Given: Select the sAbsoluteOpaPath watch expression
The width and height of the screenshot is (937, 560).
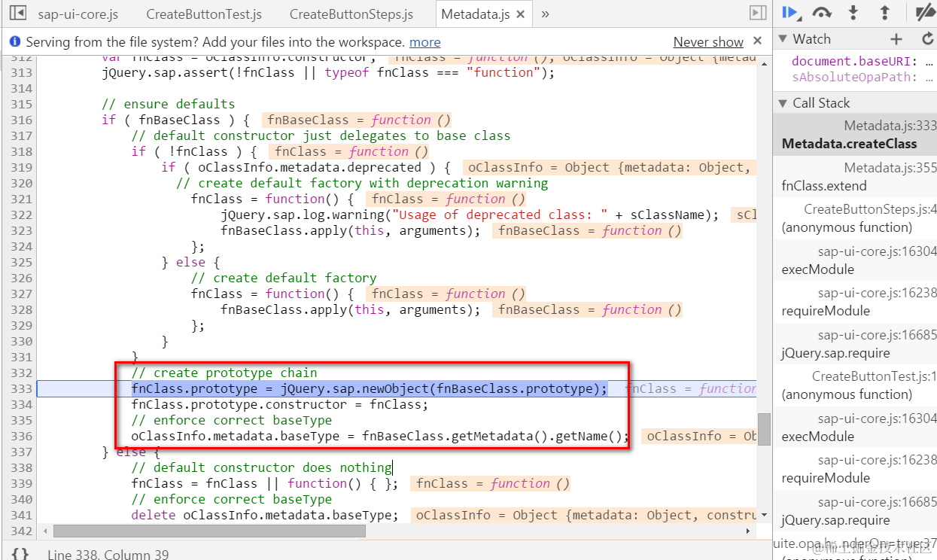Looking at the screenshot, I should (x=861, y=77).
